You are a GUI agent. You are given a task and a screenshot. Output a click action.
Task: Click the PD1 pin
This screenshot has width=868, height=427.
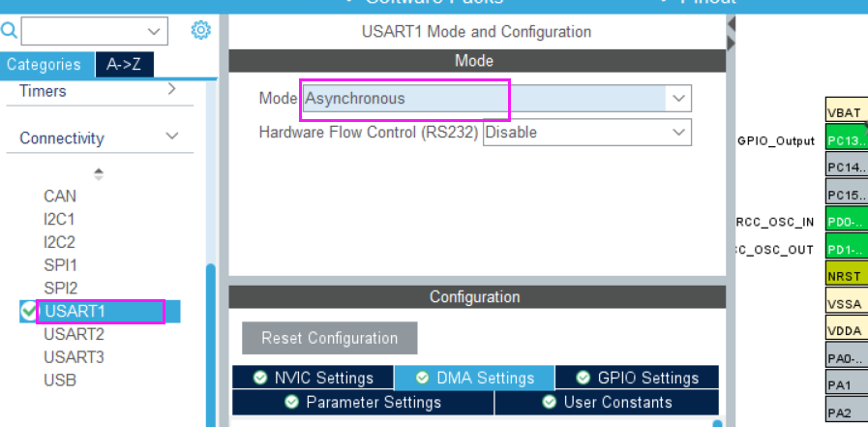[847, 246]
